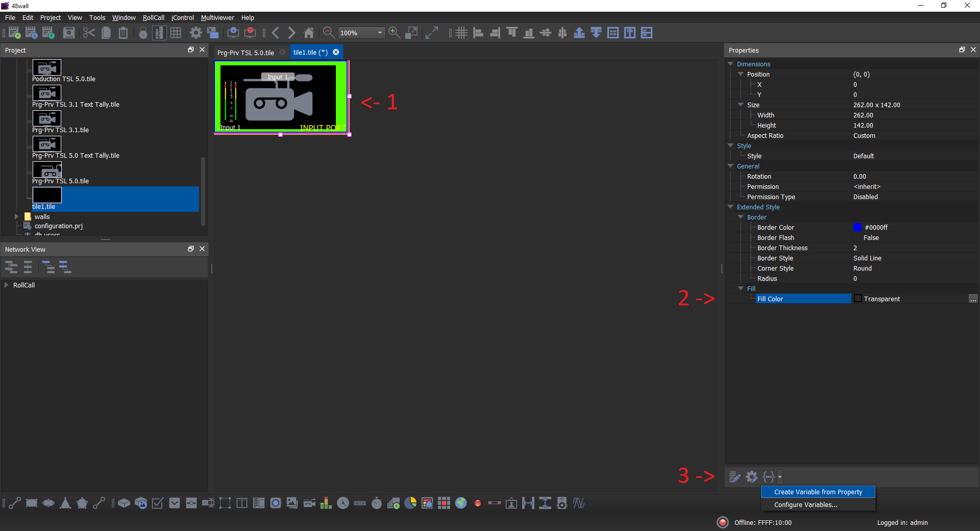The width and height of the screenshot is (980, 531).
Task: Click the blue send-to-back arrow icon
Action: (x=596, y=33)
